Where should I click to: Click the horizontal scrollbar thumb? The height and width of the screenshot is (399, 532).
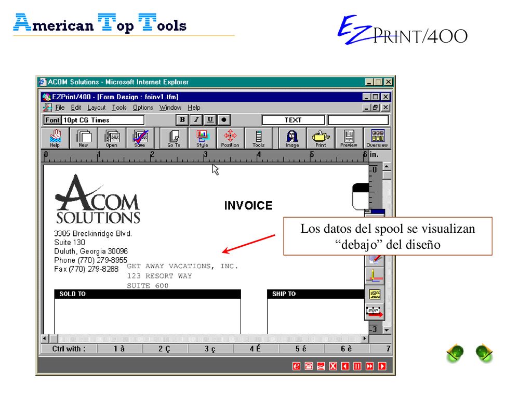pos(54,338)
